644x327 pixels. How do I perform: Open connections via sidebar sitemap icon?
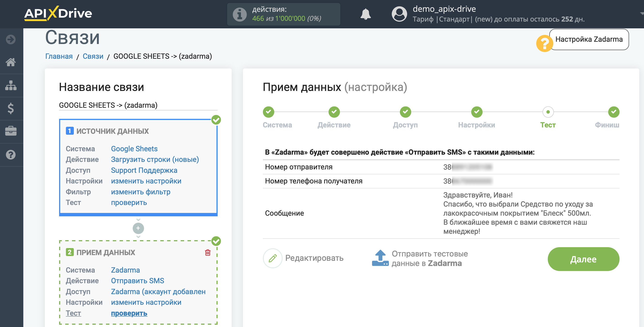[11, 85]
